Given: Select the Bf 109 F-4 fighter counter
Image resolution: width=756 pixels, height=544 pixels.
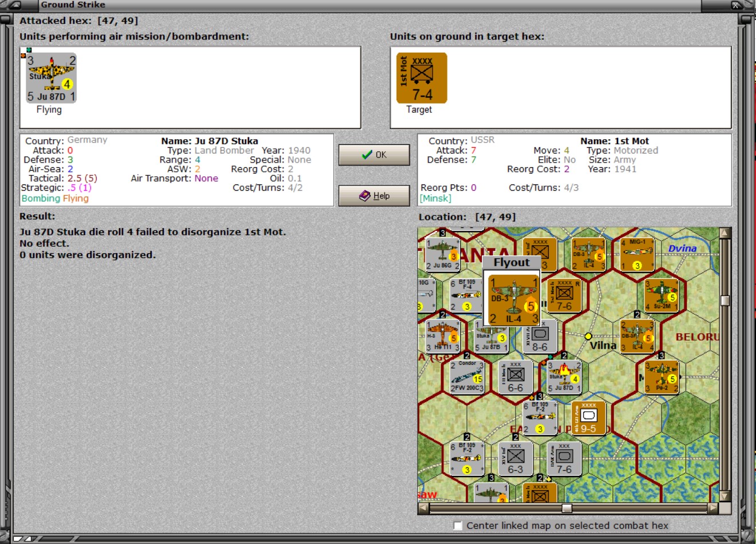Looking at the screenshot, I should pyautogui.click(x=466, y=295).
